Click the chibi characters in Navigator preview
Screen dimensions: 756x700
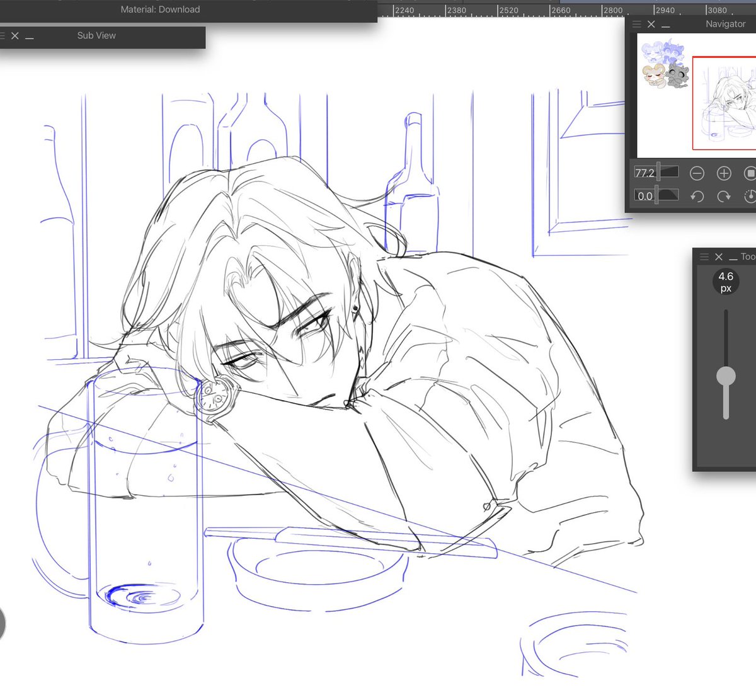665,64
